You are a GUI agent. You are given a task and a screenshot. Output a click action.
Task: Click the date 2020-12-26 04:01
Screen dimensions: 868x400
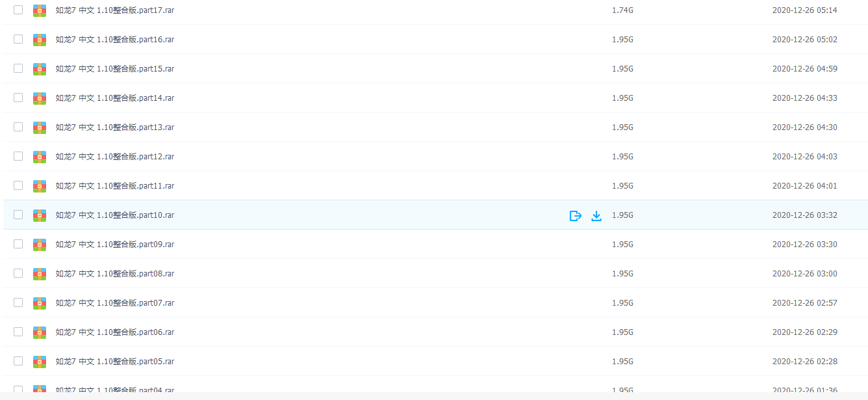[x=804, y=186]
